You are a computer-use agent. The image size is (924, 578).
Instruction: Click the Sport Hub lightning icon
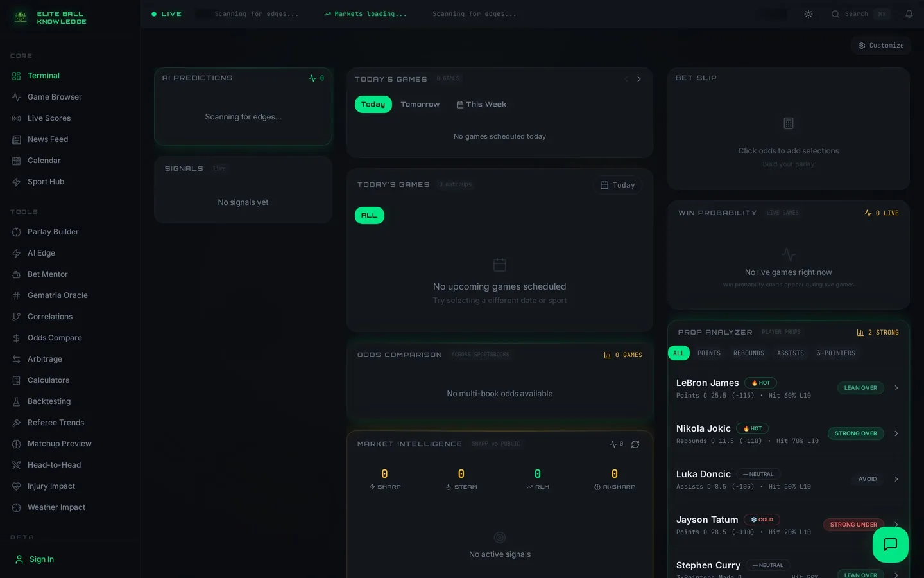[16, 182]
